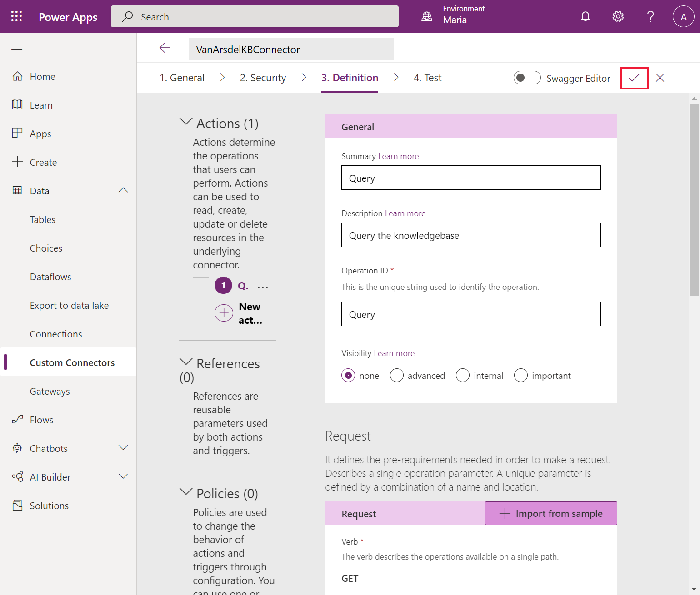
Task: Open account avatar A
Action: pos(684,17)
